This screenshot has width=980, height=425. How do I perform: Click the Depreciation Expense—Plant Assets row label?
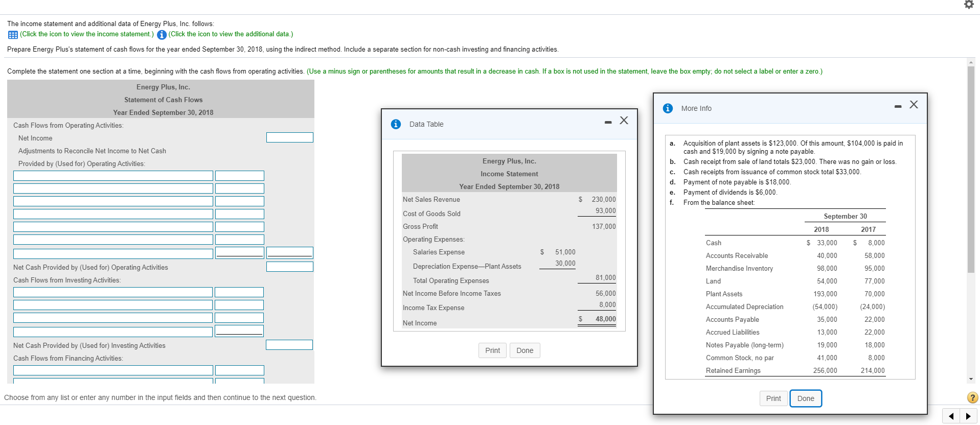pos(467,266)
